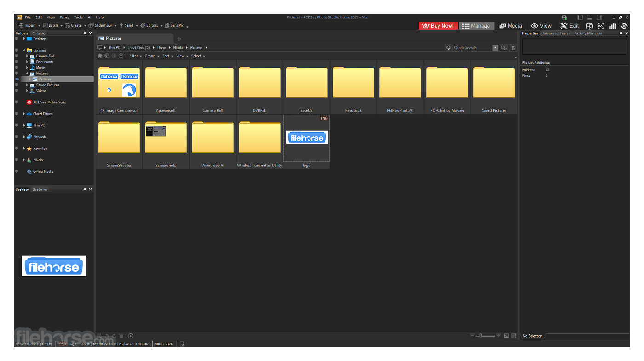Toggle the left pane layout icon
This screenshot has width=644, height=361.
pos(580,17)
